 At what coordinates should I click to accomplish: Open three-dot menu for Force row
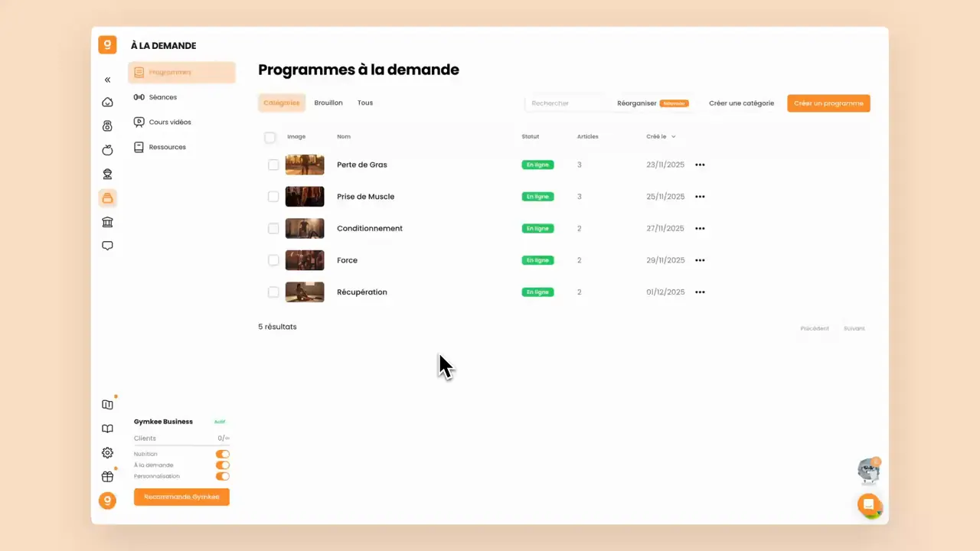pos(700,260)
